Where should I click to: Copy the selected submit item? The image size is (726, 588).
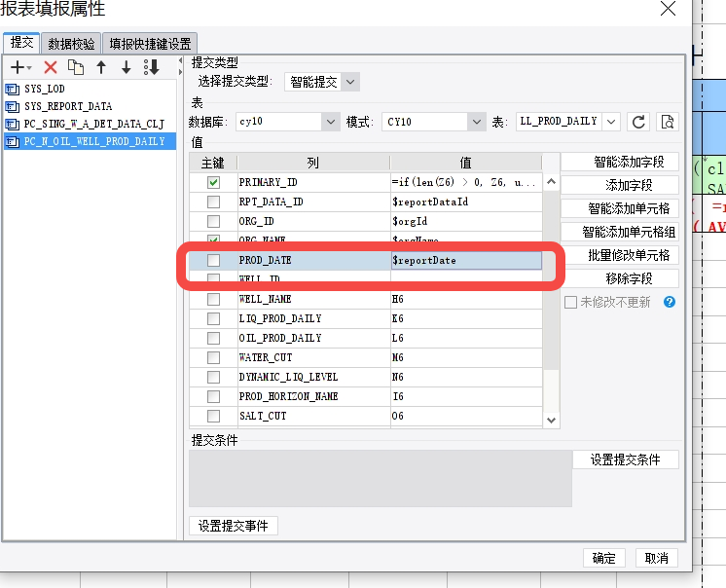point(76,67)
